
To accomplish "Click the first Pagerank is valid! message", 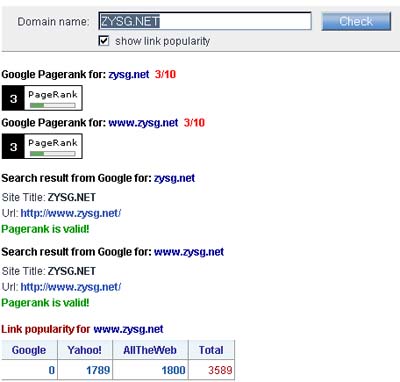I will coord(45,229).
